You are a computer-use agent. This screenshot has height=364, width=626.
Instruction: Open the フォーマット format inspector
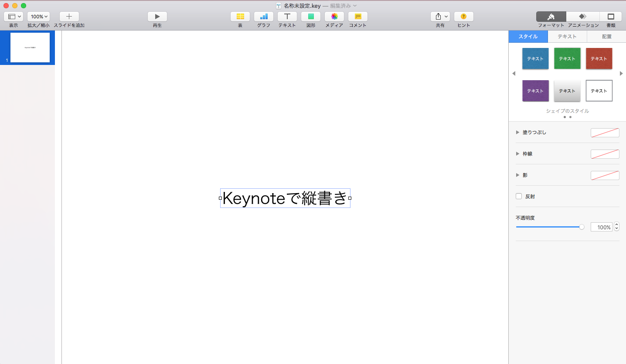coord(551,17)
